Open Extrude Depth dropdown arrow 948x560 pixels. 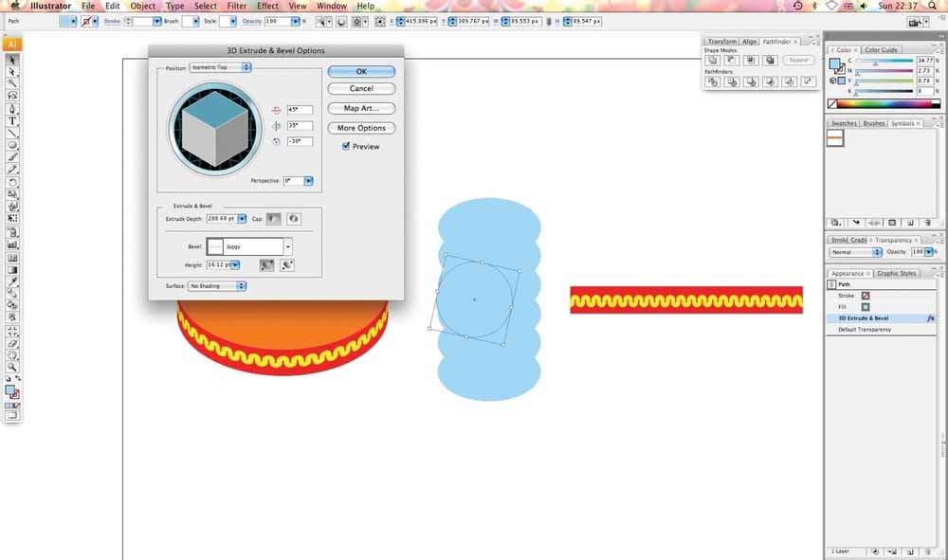click(x=242, y=219)
